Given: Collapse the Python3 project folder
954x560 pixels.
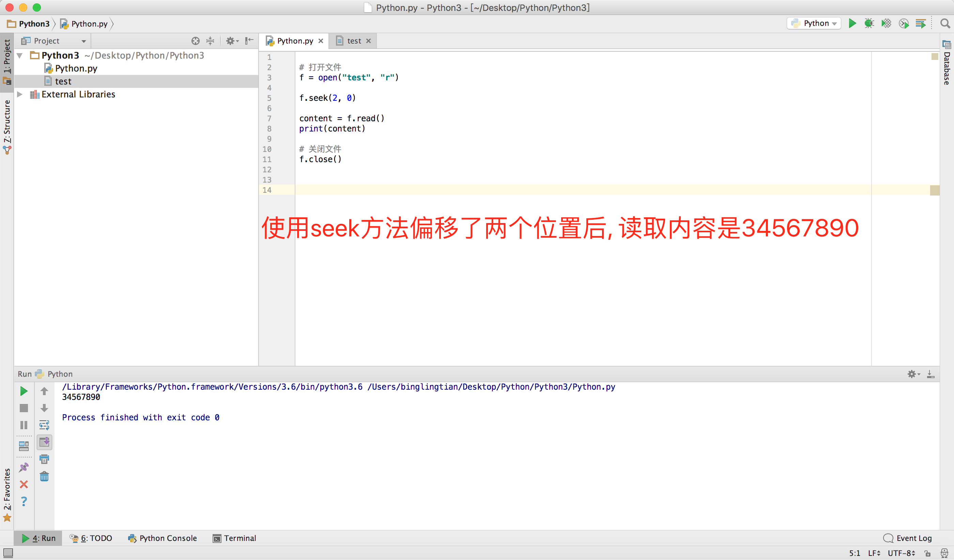Looking at the screenshot, I should coord(20,56).
